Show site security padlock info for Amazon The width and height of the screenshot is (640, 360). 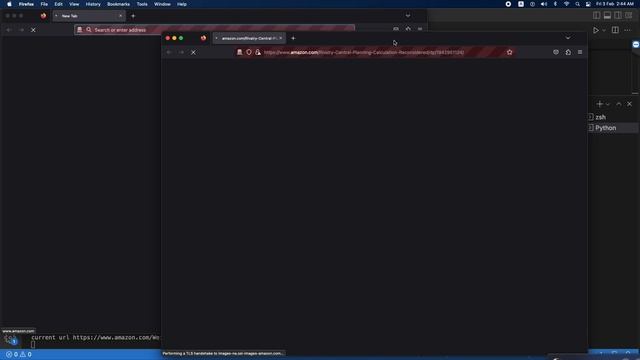tap(258, 52)
